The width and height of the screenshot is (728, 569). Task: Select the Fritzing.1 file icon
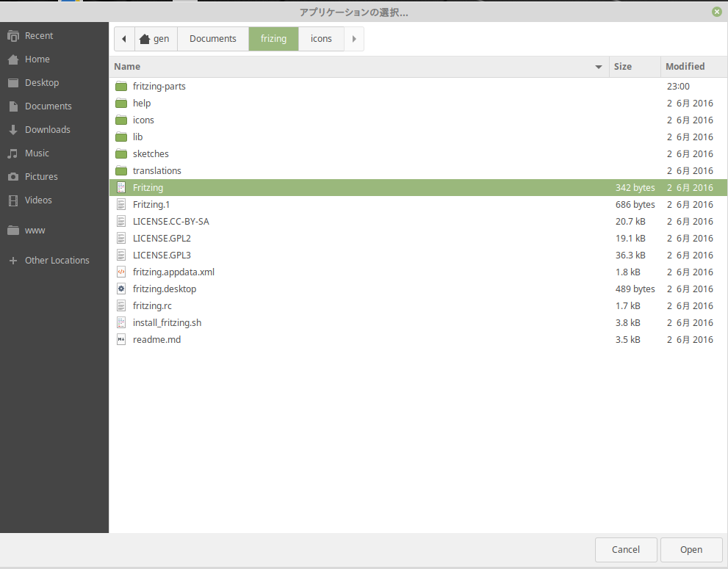tap(121, 205)
